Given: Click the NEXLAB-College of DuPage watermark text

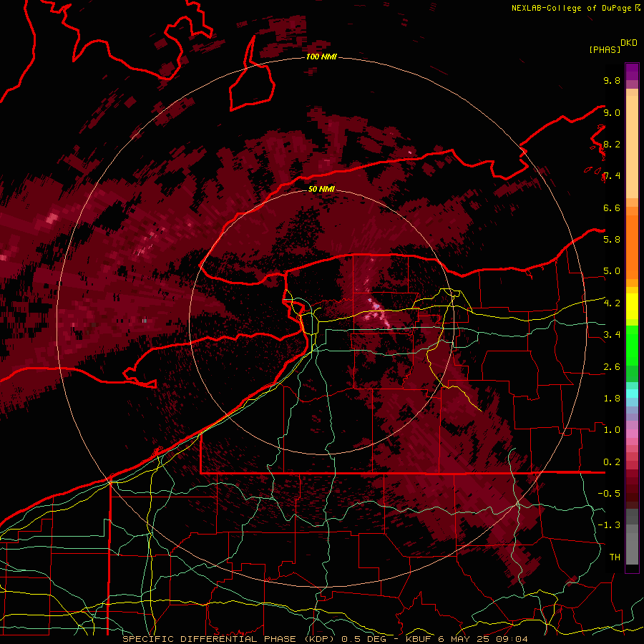Looking at the screenshot, I should tap(575, 8).
